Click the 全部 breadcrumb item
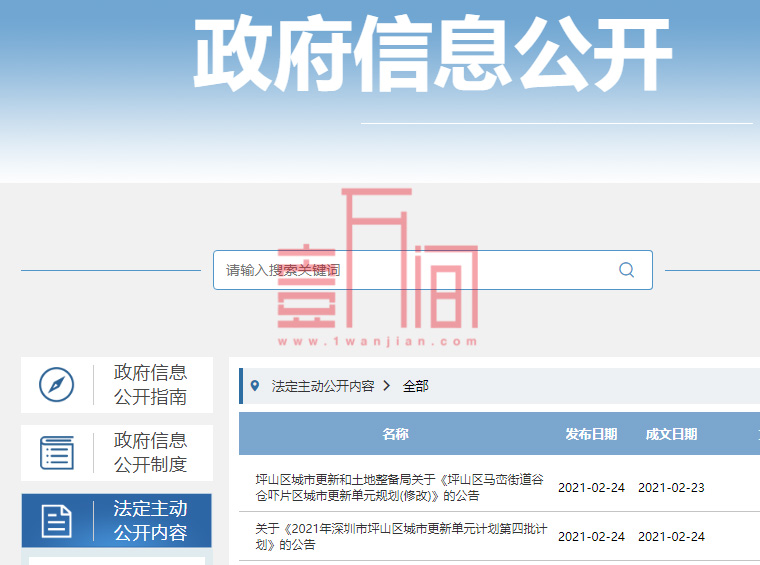760x565 pixels. (x=416, y=386)
